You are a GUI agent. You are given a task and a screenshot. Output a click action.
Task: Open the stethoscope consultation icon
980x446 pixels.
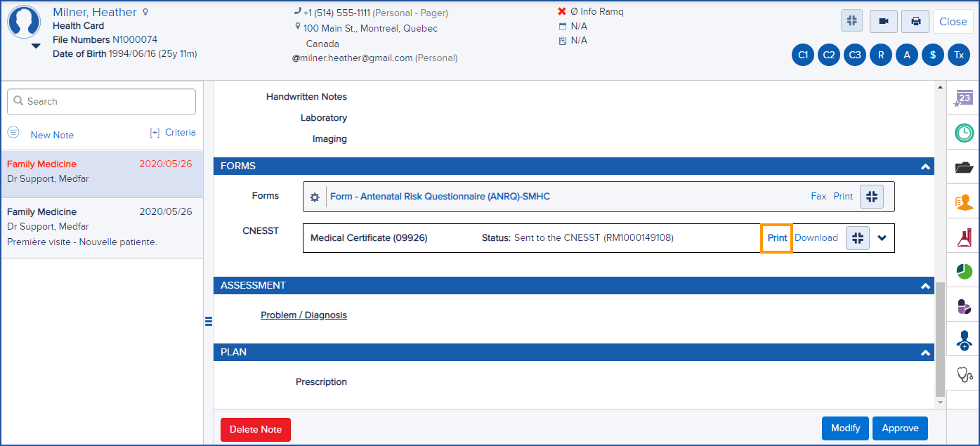coord(963,374)
